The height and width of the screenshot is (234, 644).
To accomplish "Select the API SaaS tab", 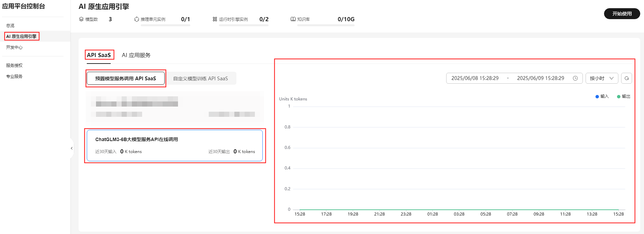I will click(x=99, y=55).
